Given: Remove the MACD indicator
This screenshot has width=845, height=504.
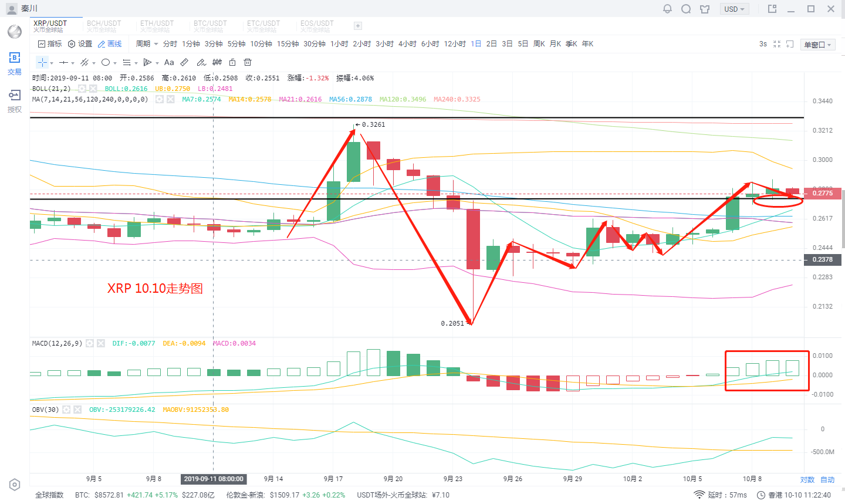Looking at the screenshot, I should 101,343.
